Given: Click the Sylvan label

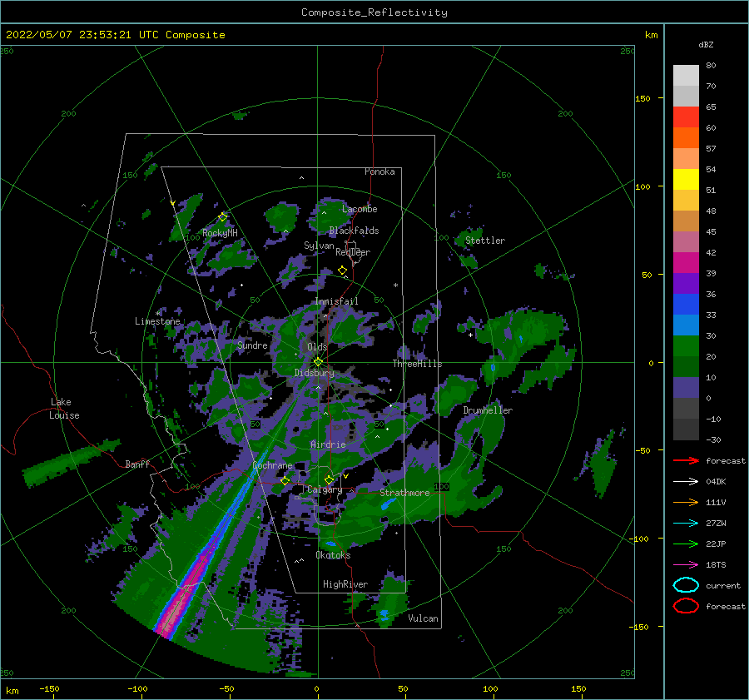Looking at the screenshot, I should tap(319, 246).
